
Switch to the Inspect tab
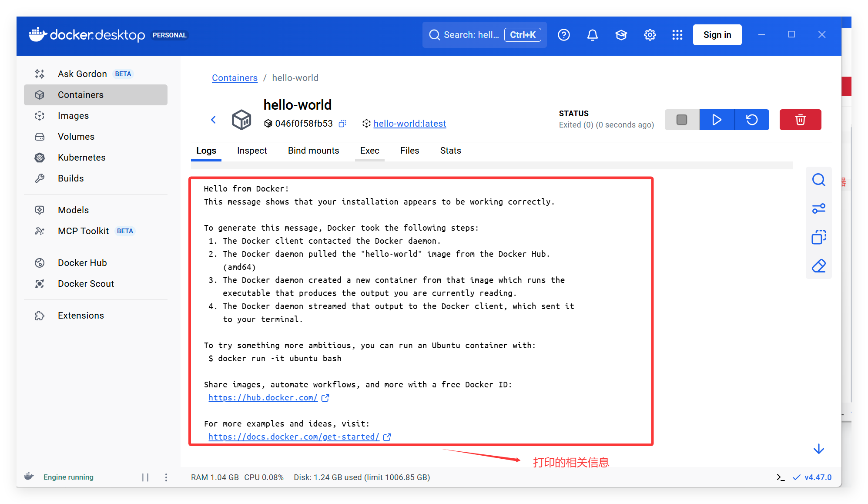coord(252,151)
